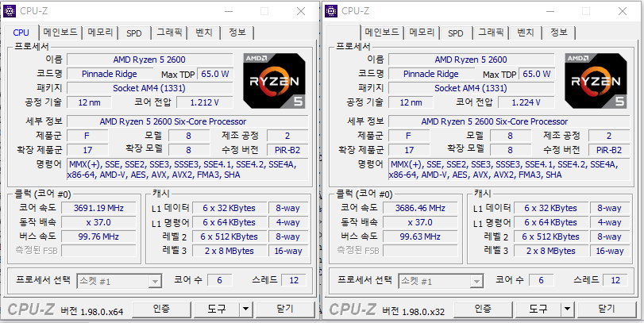Click 닫기 button in x32 window
Viewport: 644px width, 323px height.
(607, 309)
